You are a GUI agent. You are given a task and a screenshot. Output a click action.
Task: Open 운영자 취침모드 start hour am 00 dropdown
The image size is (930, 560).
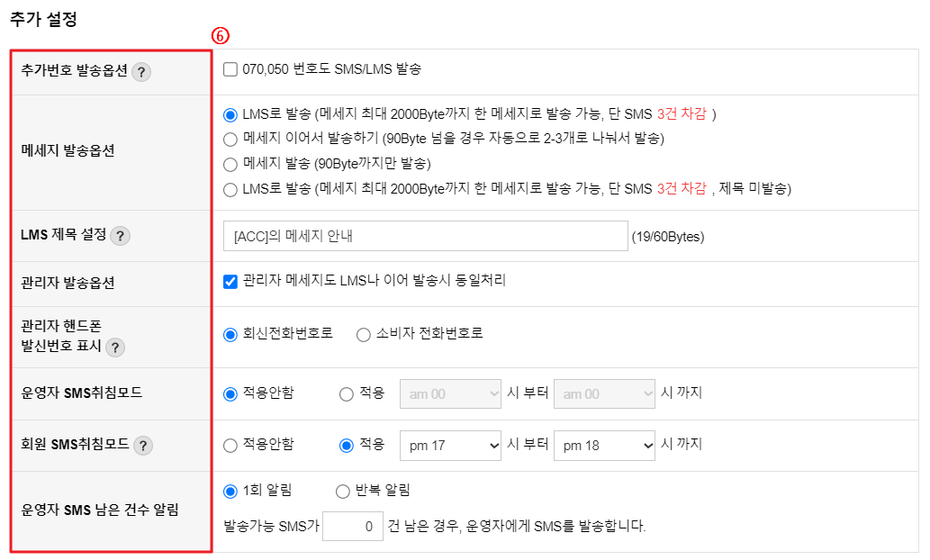click(x=451, y=394)
